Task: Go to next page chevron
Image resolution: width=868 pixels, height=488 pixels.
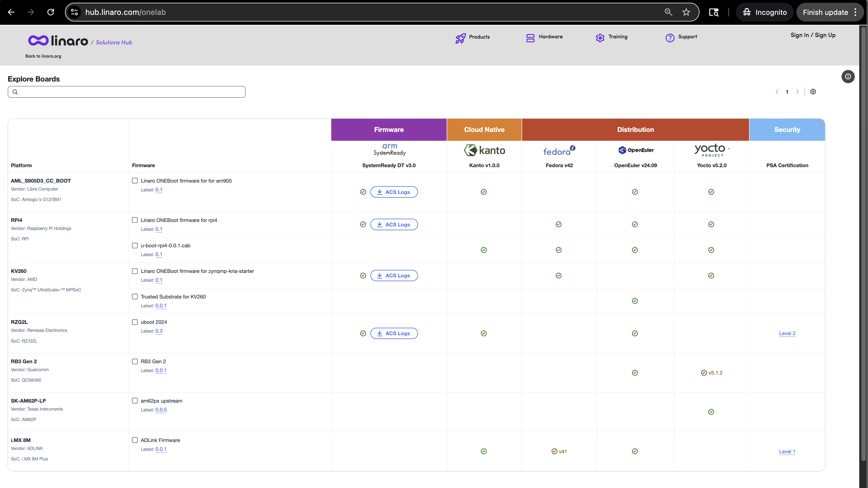Action: (x=797, y=92)
